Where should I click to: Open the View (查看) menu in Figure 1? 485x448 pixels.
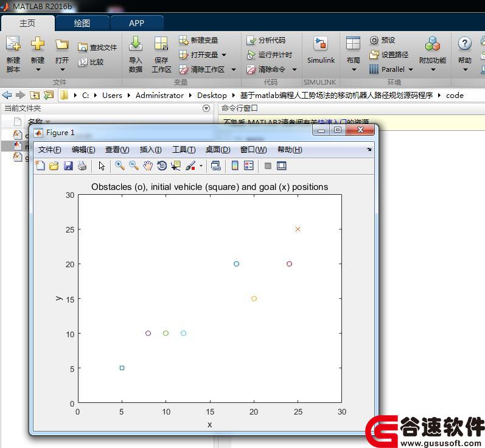click(117, 150)
